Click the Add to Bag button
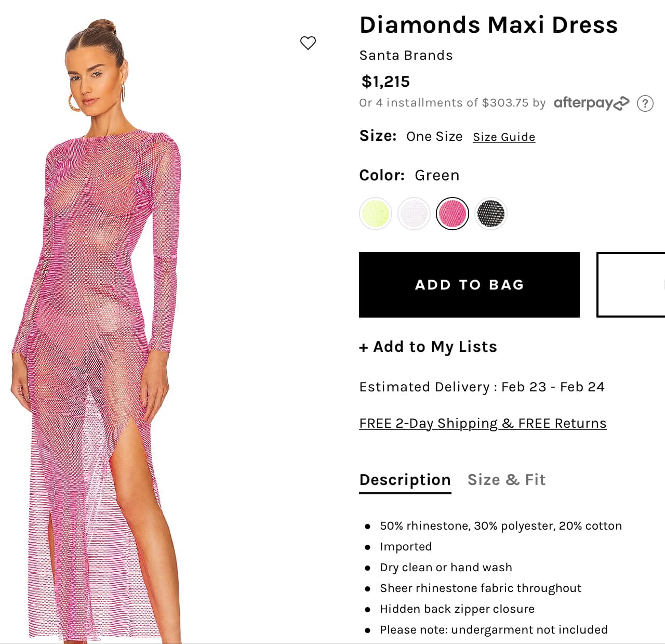Image resolution: width=665 pixels, height=644 pixels. point(469,285)
